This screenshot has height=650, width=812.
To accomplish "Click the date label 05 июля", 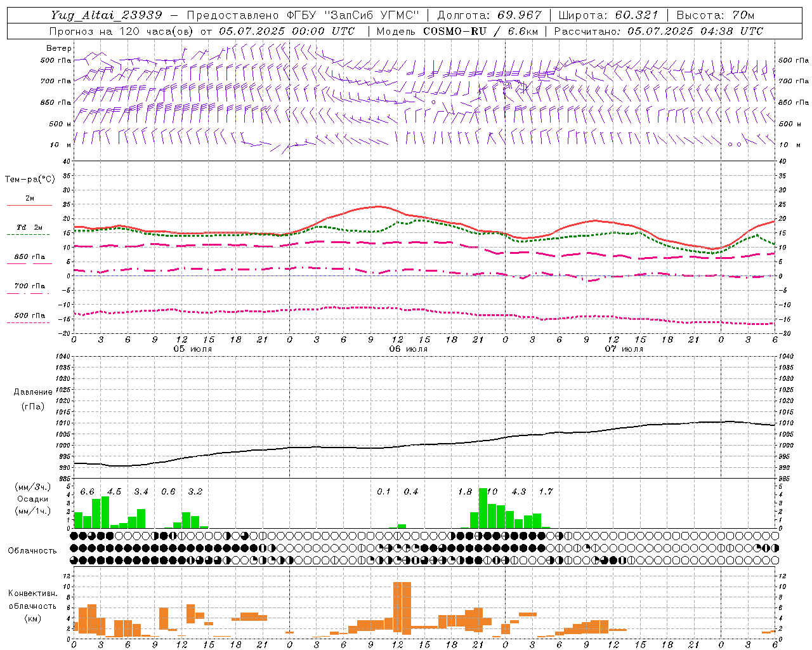I will 193,349.
